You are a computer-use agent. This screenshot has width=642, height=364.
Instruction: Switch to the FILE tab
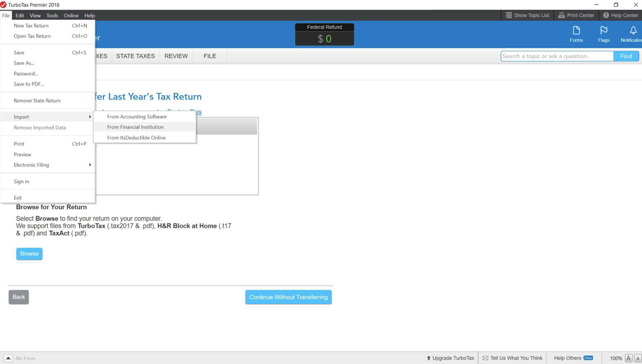point(209,56)
